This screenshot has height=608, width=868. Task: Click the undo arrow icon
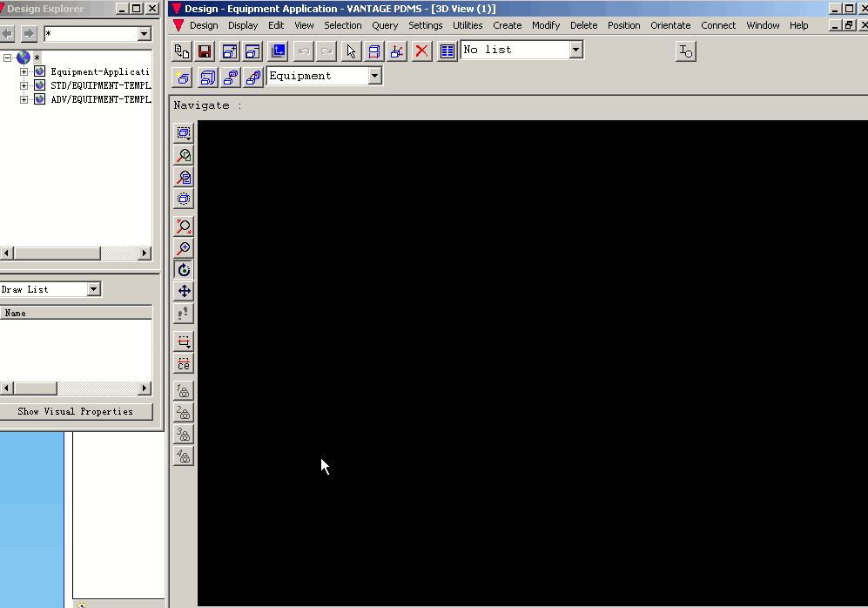[304, 51]
